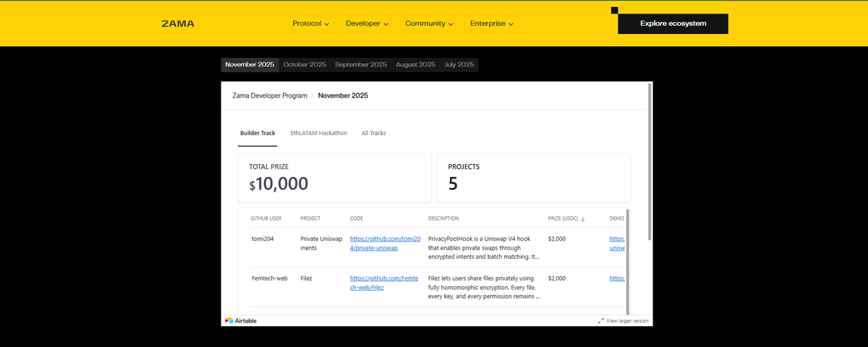868x347 pixels.
Task: Click the projects count 5
Action: (x=453, y=184)
